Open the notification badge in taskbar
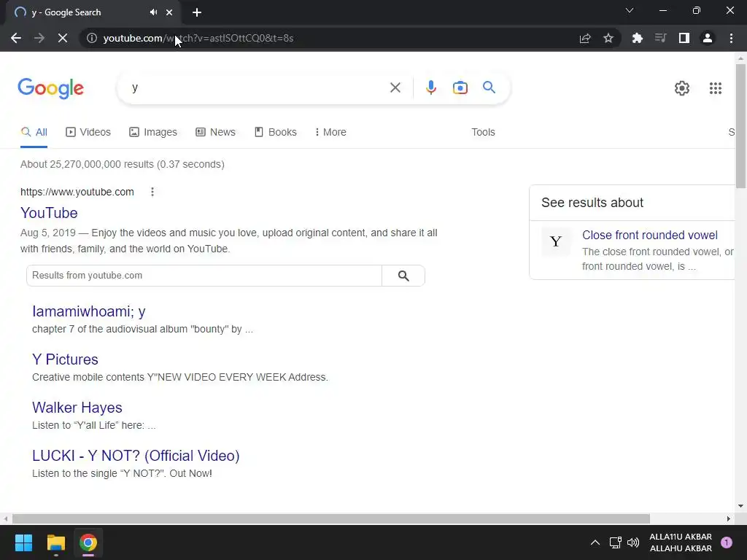The width and height of the screenshot is (747, 560). [x=727, y=542]
